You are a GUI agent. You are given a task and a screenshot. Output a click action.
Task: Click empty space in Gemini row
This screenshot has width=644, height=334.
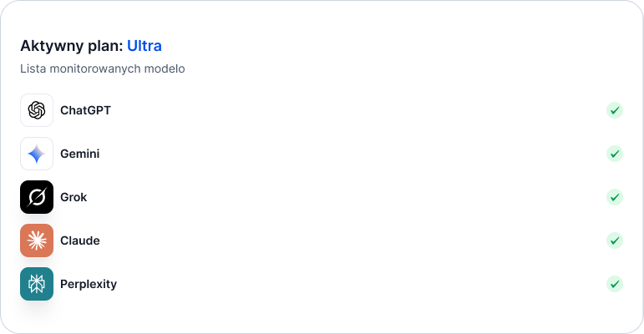point(353,154)
